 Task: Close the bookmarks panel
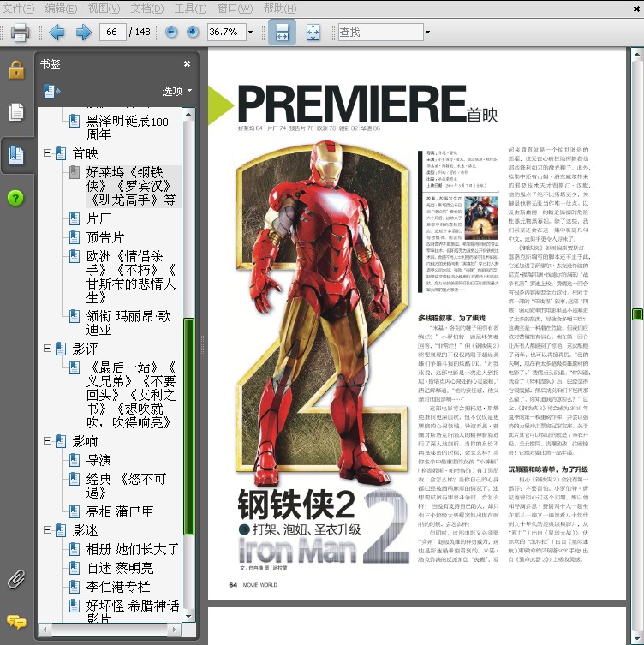pos(187,63)
